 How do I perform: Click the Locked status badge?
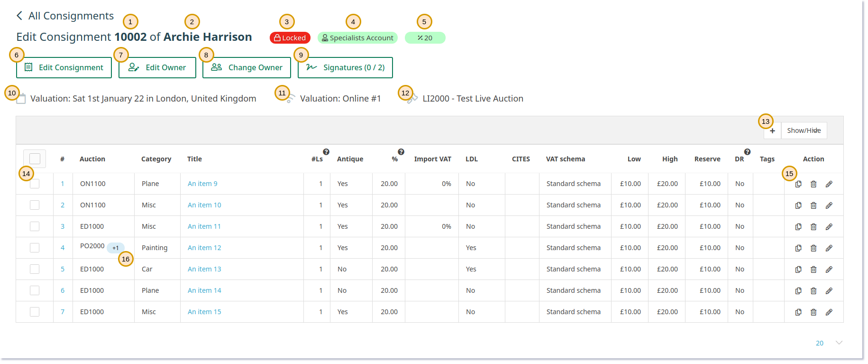tap(290, 38)
